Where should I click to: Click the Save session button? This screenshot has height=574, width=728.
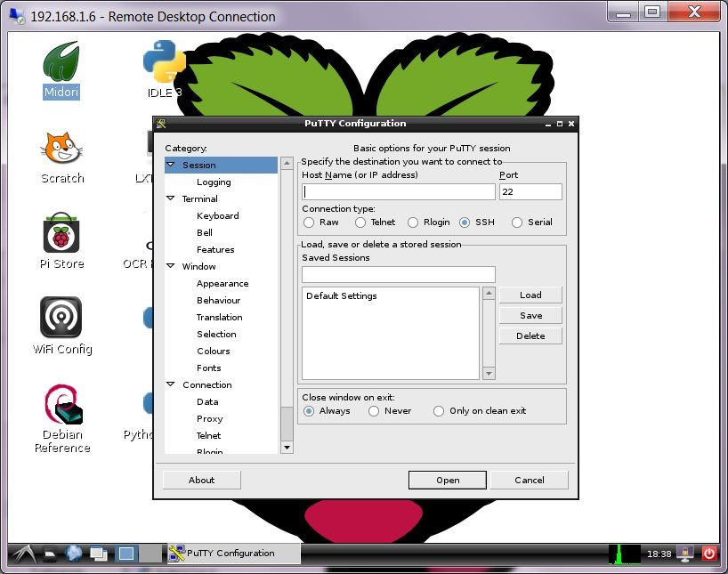(x=530, y=316)
